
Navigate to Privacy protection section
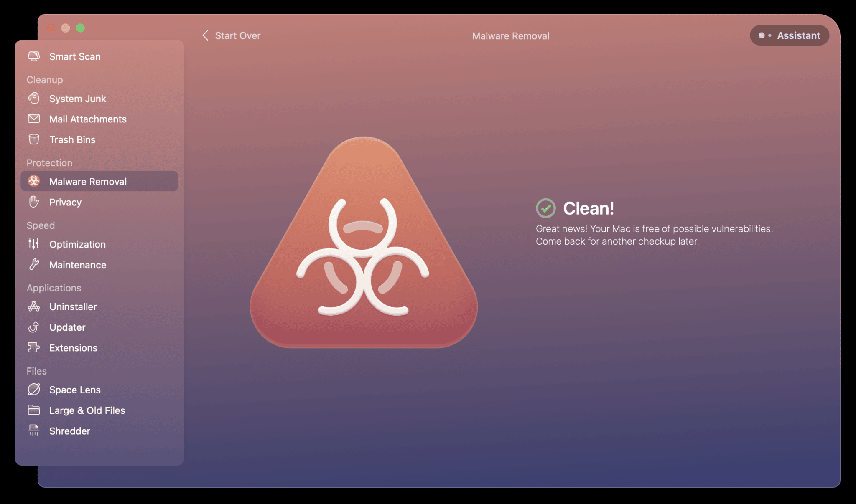pyautogui.click(x=66, y=202)
